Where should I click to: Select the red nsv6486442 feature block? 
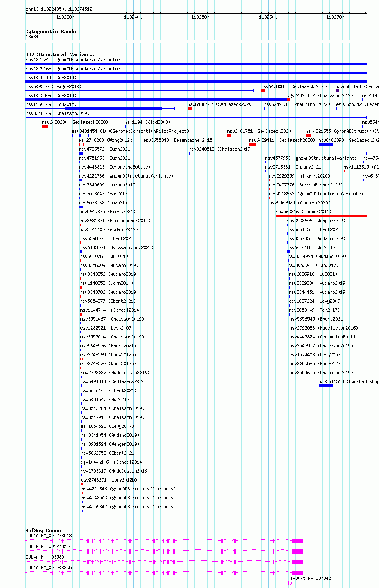[x=190, y=109]
